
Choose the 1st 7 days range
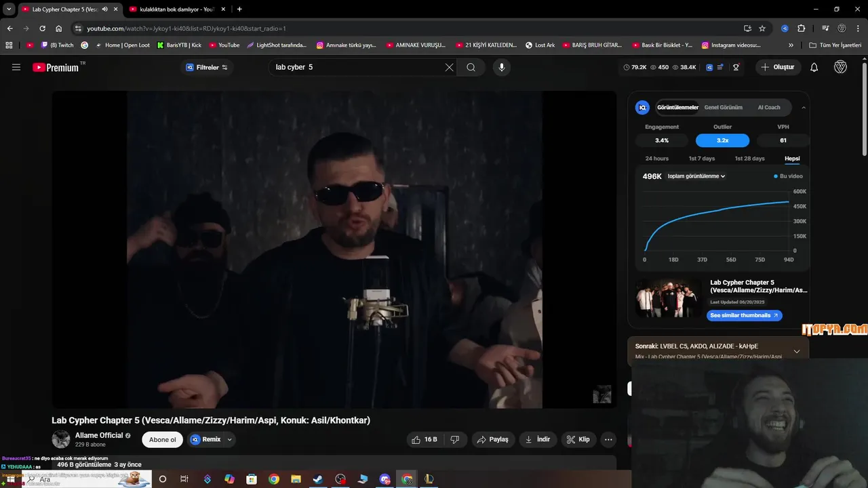tap(701, 159)
